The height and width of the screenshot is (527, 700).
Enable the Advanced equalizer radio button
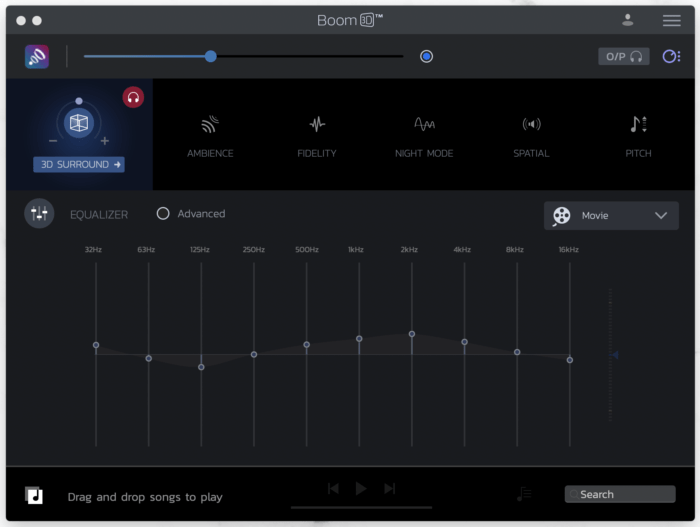163,214
